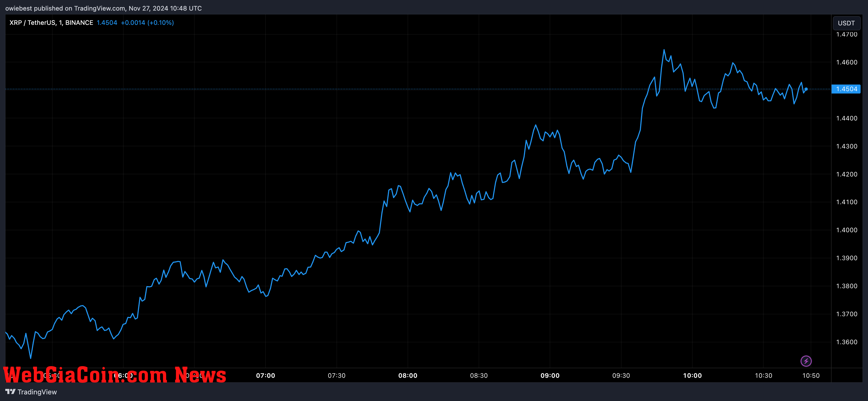Click the 08:00 time axis label
The height and width of the screenshot is (401, 868).
pos(408,375)
